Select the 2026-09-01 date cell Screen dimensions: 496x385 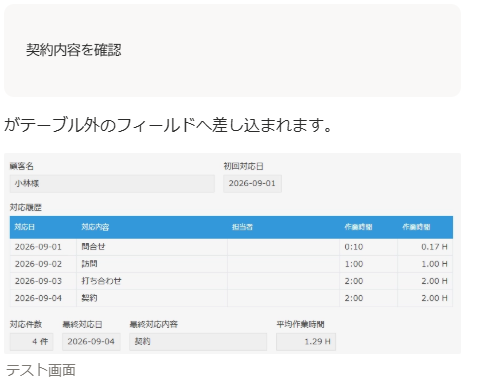click(43, 247)
